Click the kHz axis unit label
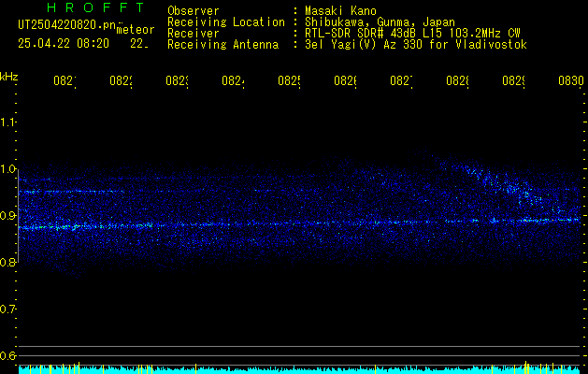Viewport: 588px width, 374px height. tap(8, 77)
